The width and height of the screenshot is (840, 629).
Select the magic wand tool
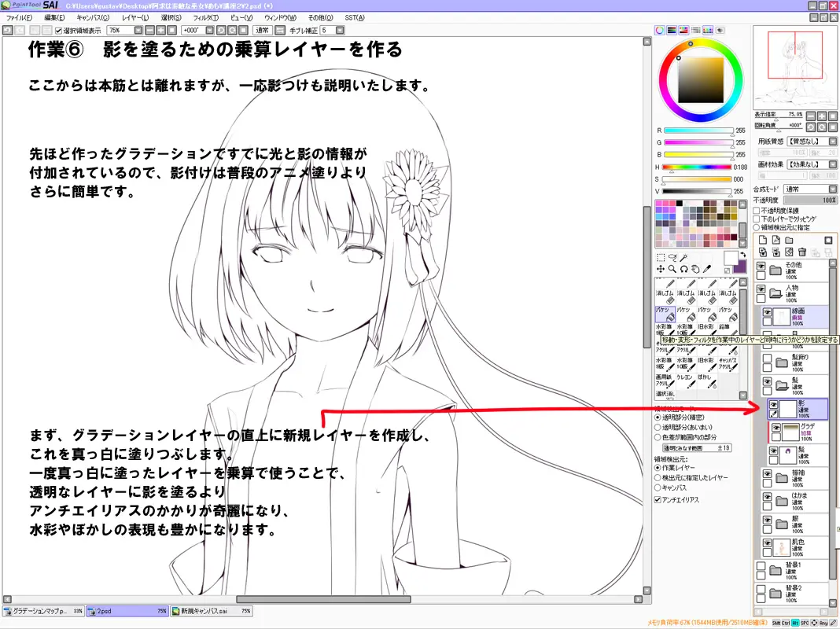[x=684, y=257]
